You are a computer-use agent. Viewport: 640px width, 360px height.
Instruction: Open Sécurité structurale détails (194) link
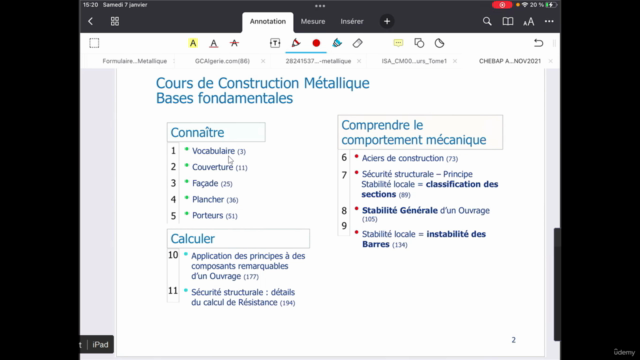(x=243, y=297)
